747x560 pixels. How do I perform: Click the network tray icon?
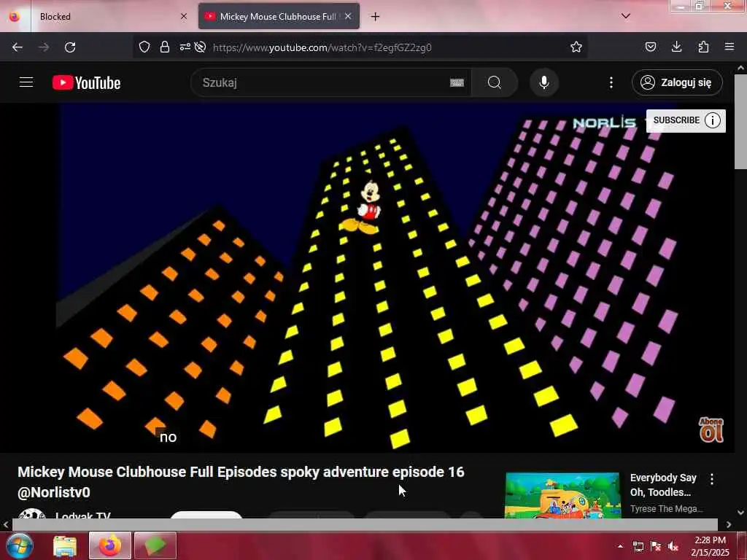(638, 546)
